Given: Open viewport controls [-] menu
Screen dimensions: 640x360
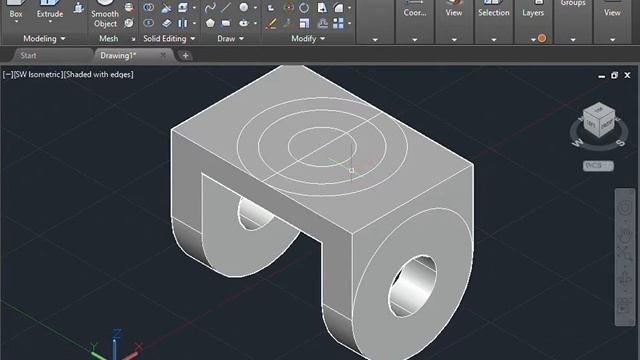Looking at the screenshot, I should (8, 74).
